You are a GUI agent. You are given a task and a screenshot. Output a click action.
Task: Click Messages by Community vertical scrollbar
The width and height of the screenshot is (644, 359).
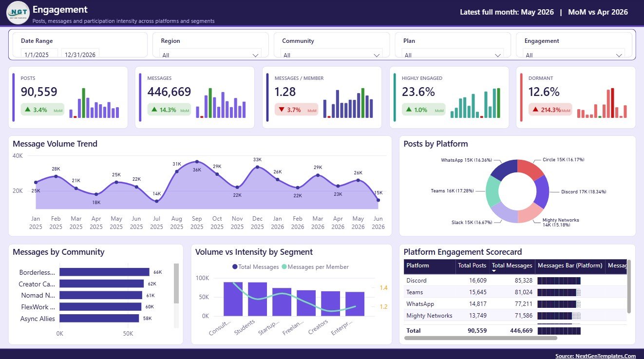[176, 283]
